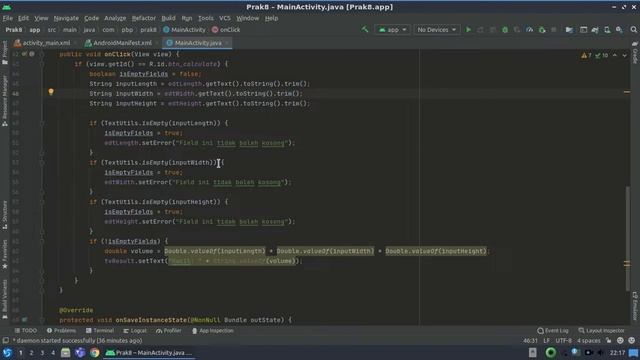640x360 pixels.
Task: Click the onClick breadcrumb
Action: point(226,30)
